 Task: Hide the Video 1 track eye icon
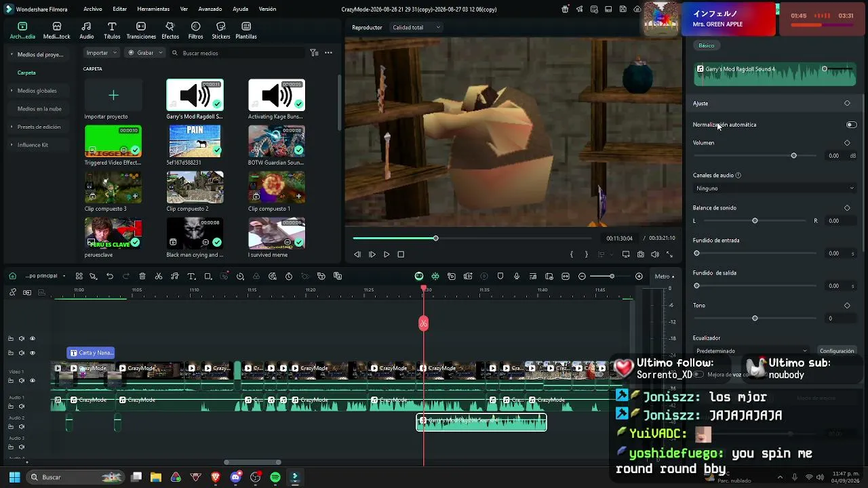[x=33, y=381]
